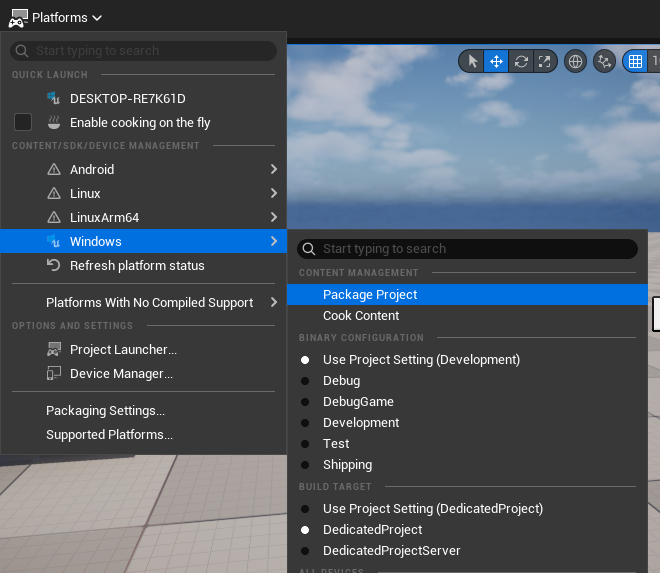
Task: Click the magnifier icon in Windows submenu search
Action: [309, 249]
